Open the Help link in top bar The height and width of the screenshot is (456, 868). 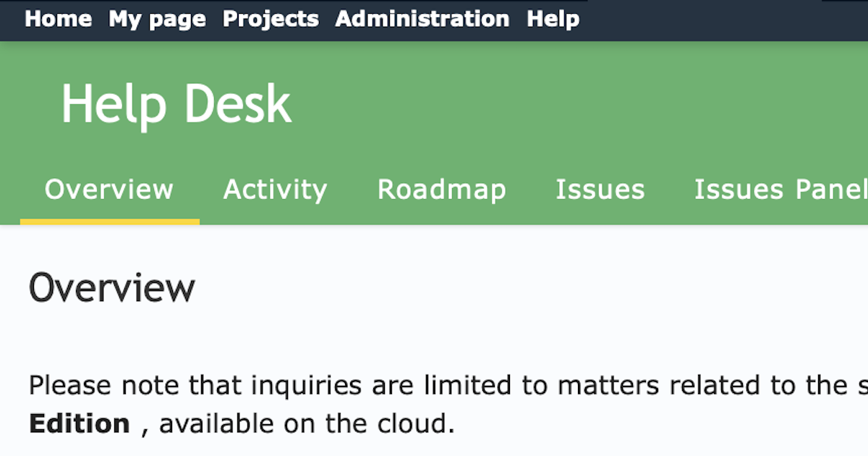coord(553,19)
